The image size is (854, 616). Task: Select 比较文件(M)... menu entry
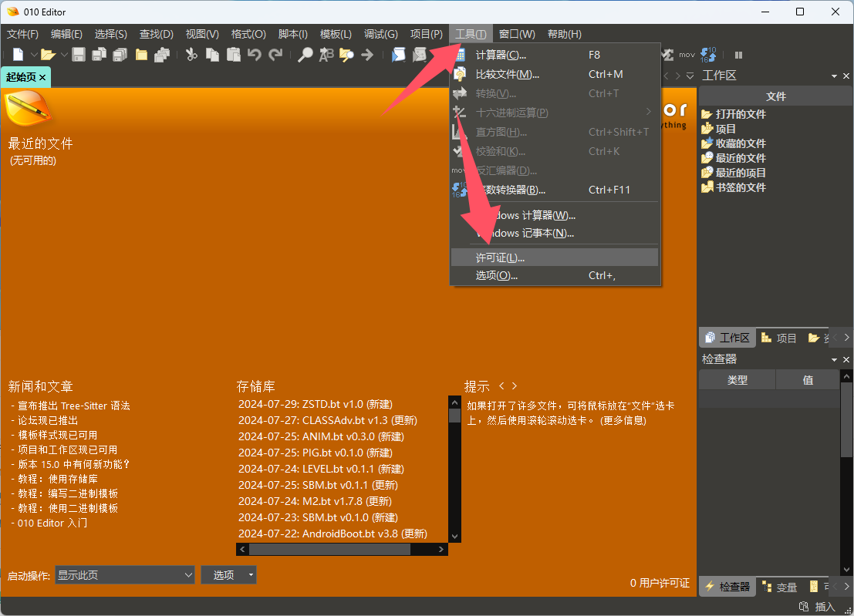point(555,74)
